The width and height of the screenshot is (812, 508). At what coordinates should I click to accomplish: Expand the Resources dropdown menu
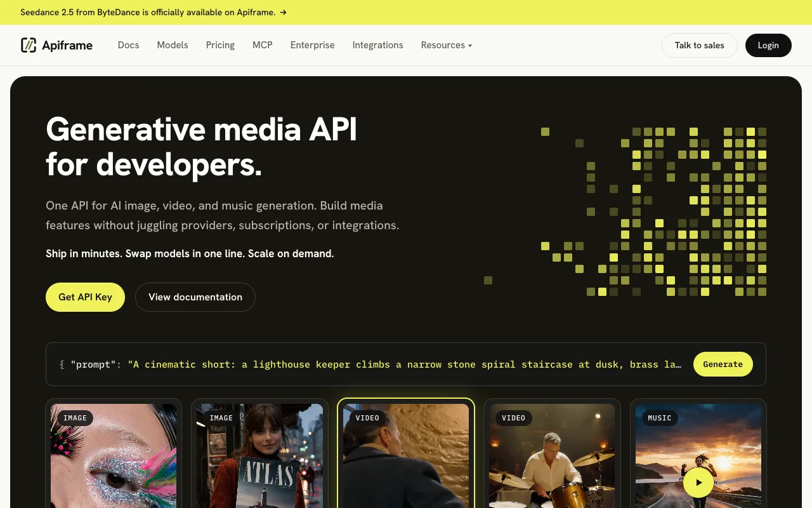coord(447,45)
